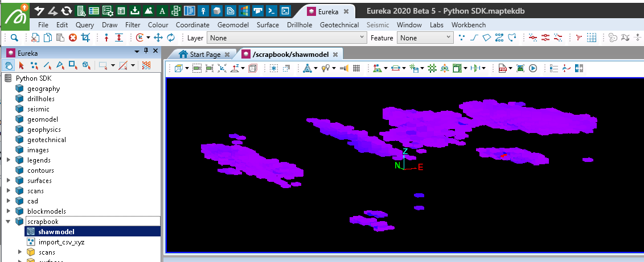Click the Z axis label in 3D view
The height and width of the screenshot is (262, 644).
pos(405,151)
